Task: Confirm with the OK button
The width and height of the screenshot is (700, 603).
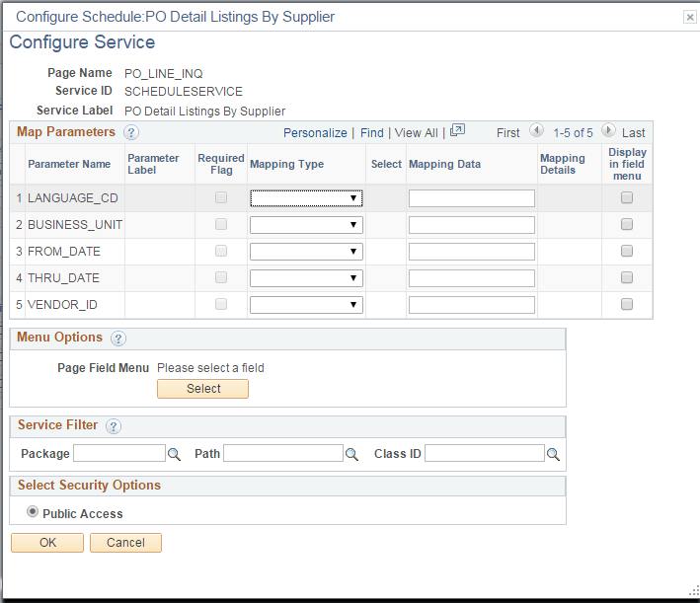Action: pyautogui.click(x=47, y=543)
